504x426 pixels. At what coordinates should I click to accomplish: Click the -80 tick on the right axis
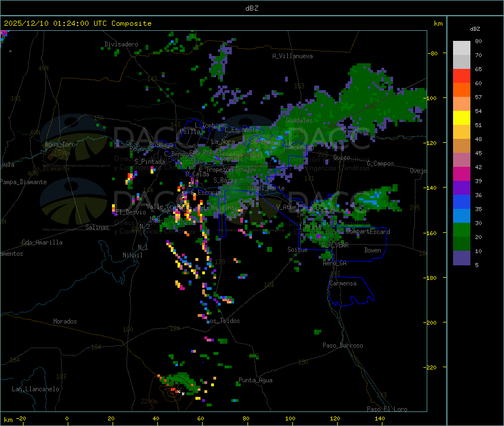pos(433,53)
